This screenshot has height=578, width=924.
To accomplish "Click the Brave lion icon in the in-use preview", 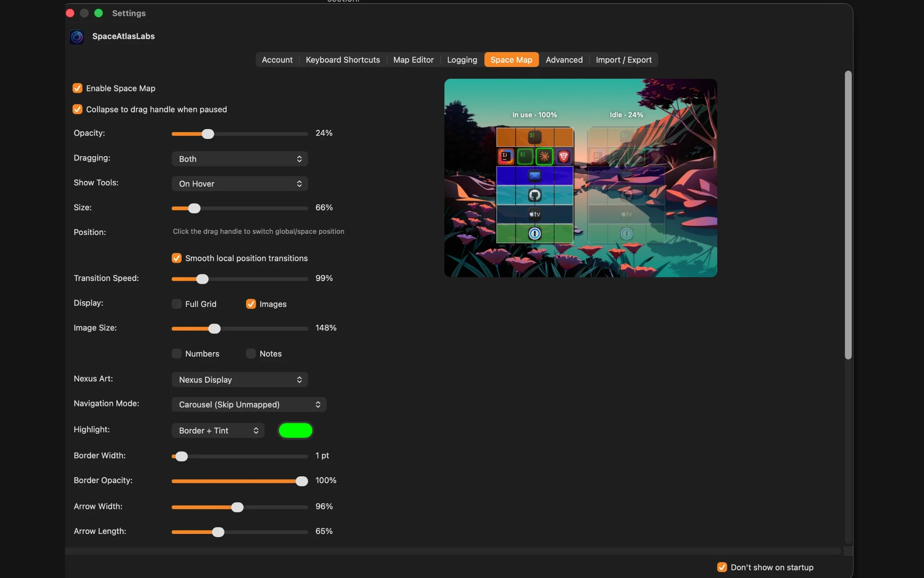I will pyautogui.click(x=563, y=156).
